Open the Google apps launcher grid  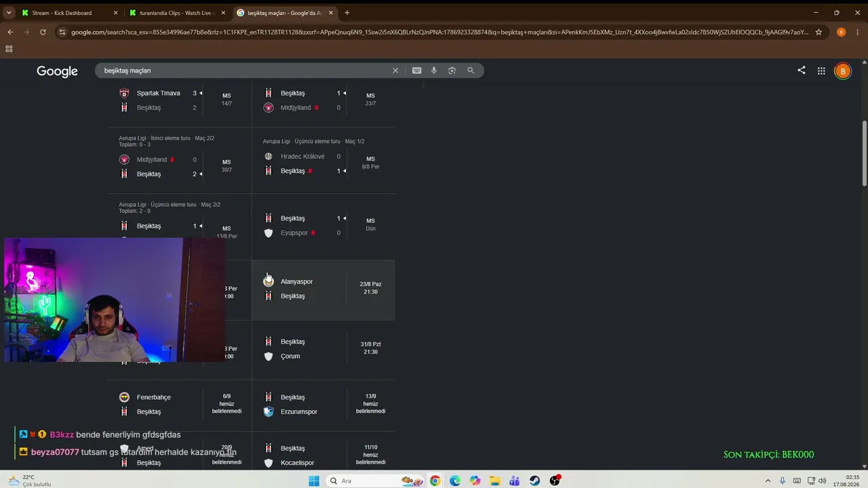tap(821, 70)
